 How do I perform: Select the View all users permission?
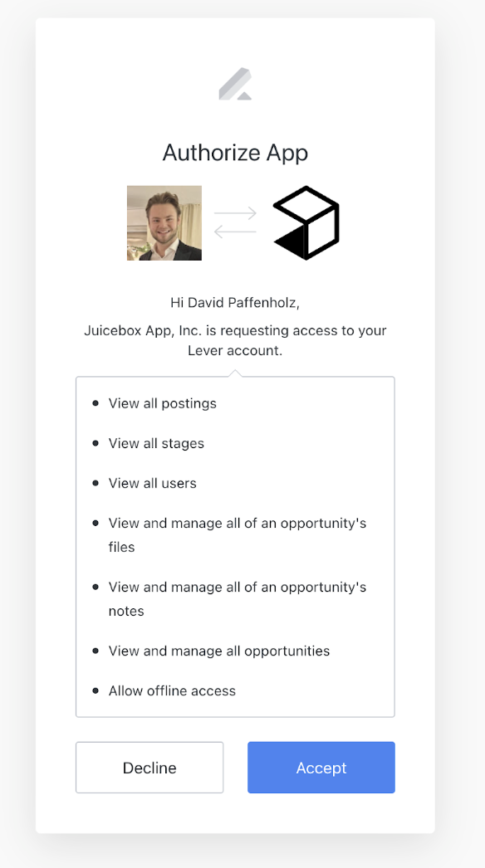click(x=153, y=483)
